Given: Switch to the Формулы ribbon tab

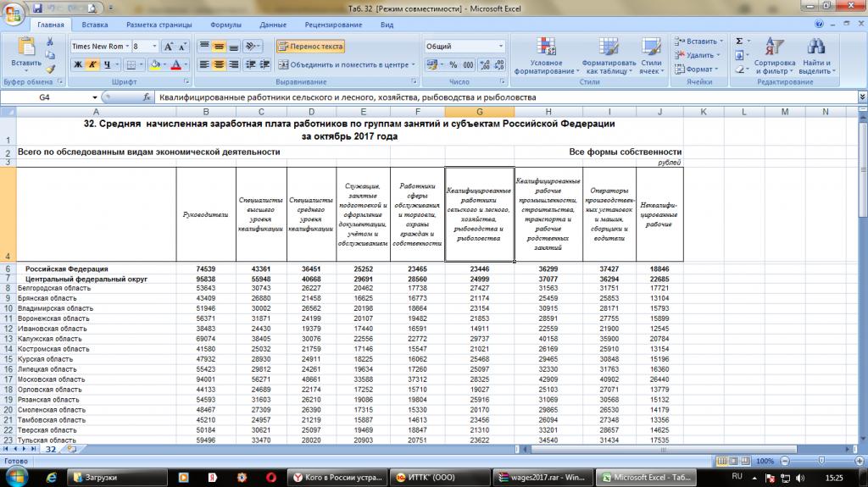Looking at the screenshot, I should click(225, 25).
